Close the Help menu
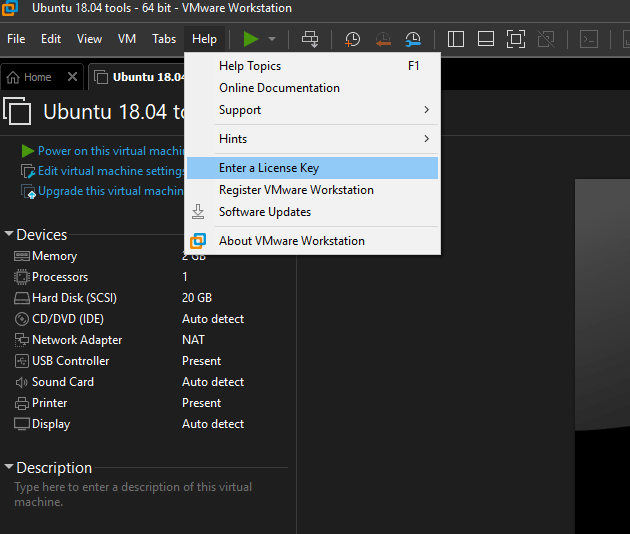The width and height of the screenshot is (630, 534). pyautogui.click(x=204, y=39)
